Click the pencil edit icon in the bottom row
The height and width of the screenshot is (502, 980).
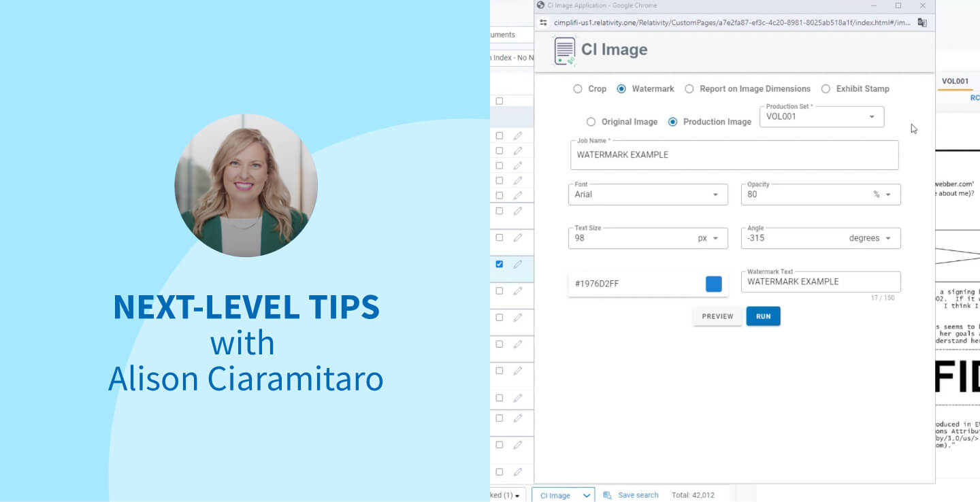pyautogui.click(x=518, y=471)
